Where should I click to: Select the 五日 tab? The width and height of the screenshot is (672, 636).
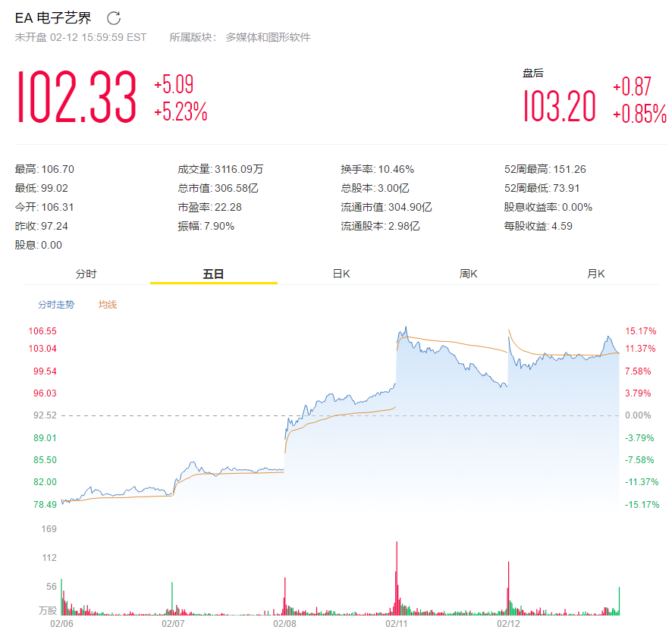pyautogui.click(x=213, y=274)
